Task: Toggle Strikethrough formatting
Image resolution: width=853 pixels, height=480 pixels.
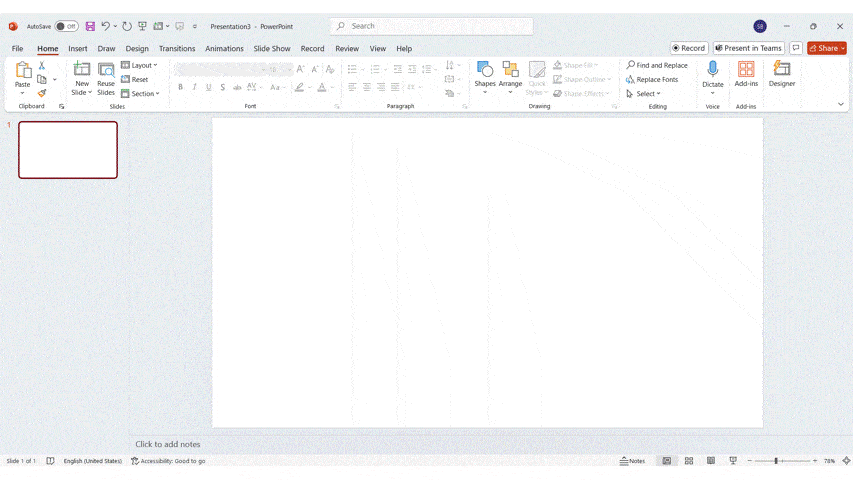Action: coord(237,87)
